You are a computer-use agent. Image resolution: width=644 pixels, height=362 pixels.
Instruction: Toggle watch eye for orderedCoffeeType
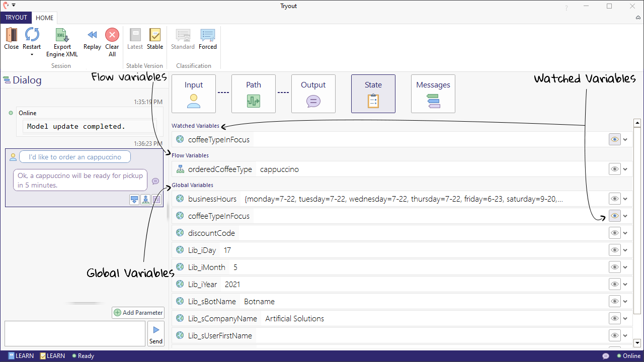(614, 169)
